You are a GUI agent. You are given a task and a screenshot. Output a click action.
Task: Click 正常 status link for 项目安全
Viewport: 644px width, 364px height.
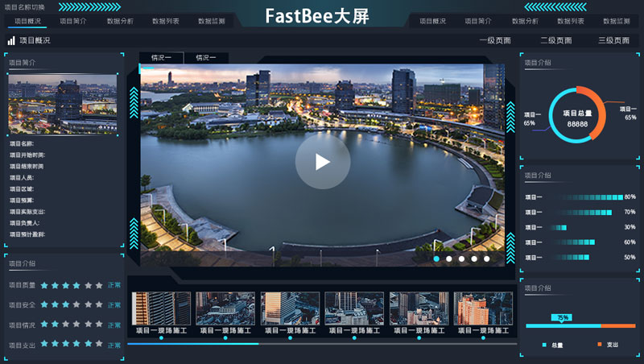tap(114, 305)
